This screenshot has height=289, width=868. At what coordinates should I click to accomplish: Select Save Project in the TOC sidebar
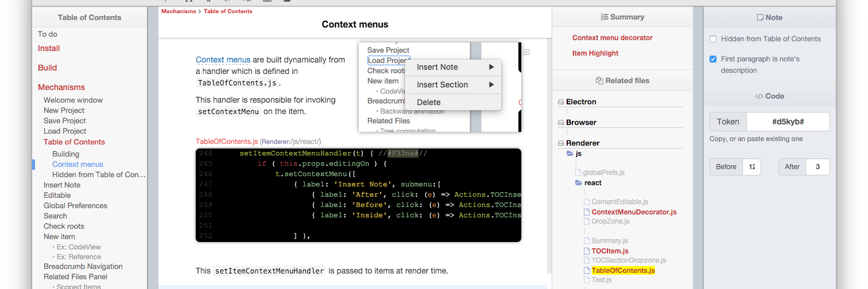tap(64, 121)
